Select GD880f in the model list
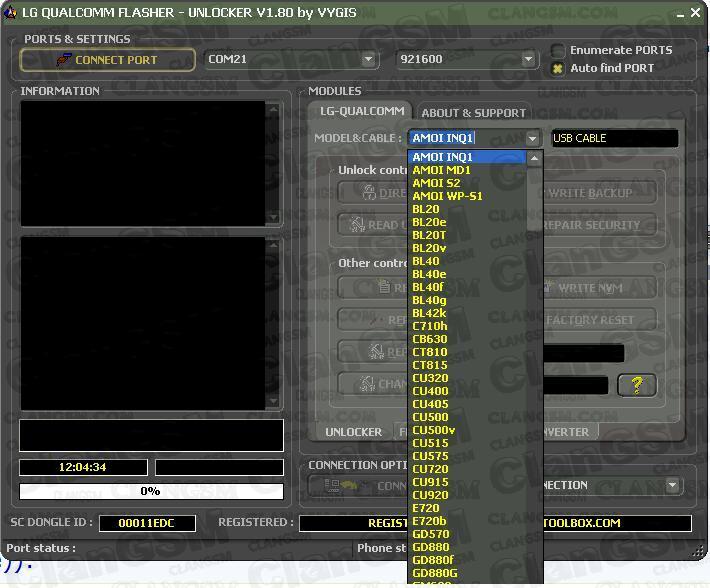The image size is (710, 588). [x=467, y=560]
